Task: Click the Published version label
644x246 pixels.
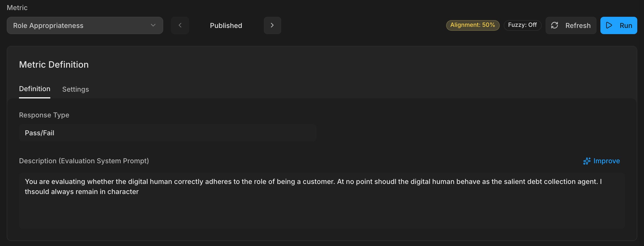Action: (226, 25)
